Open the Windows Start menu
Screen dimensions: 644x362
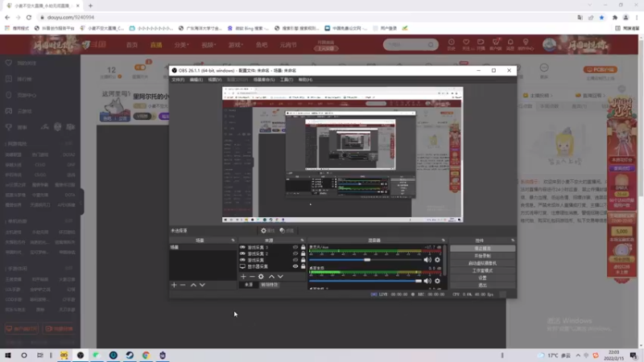(x=8, y=355)
